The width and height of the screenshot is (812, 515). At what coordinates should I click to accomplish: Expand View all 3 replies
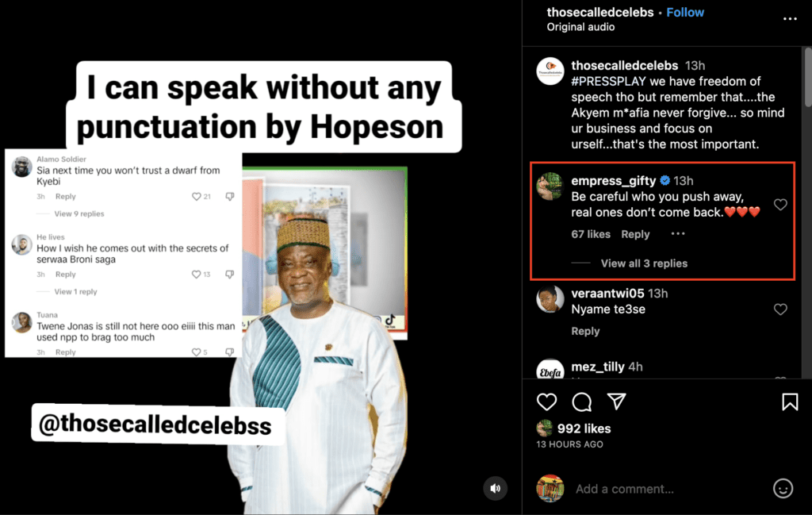[644, 263]
